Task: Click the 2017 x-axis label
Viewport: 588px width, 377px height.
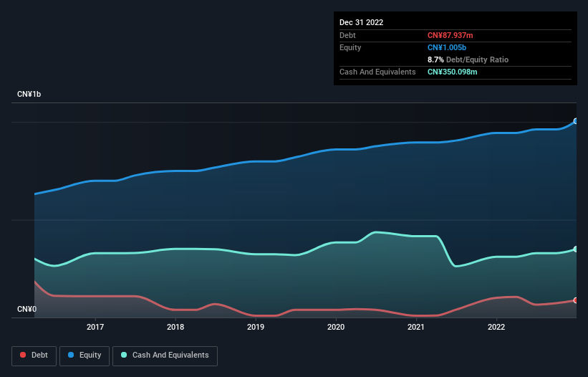Action: (x=95, y=327)
